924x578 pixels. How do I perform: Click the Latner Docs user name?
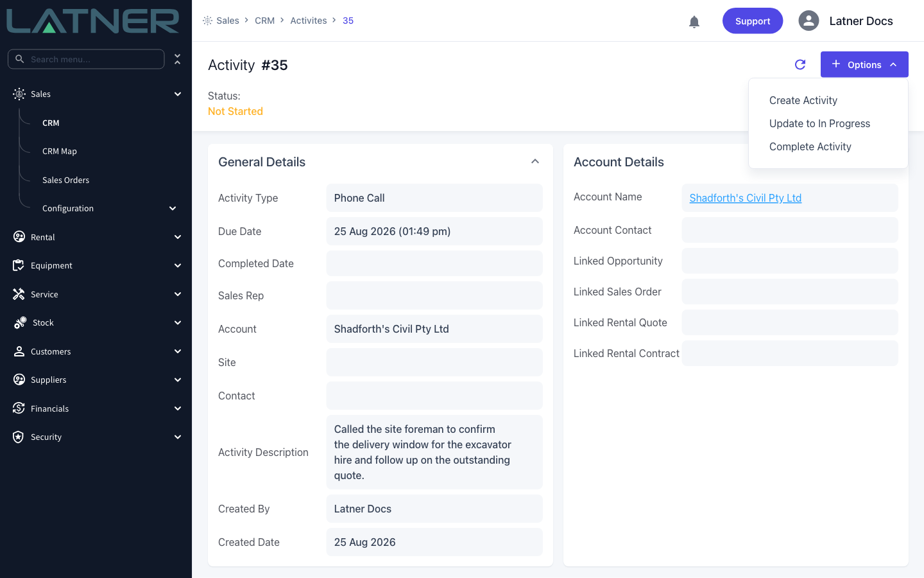click(x=861, y=21)
